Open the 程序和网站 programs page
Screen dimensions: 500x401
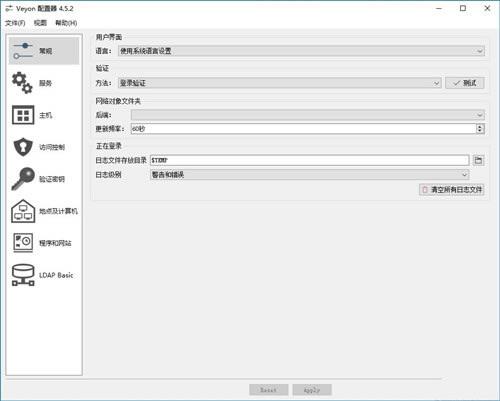(44, 243)
